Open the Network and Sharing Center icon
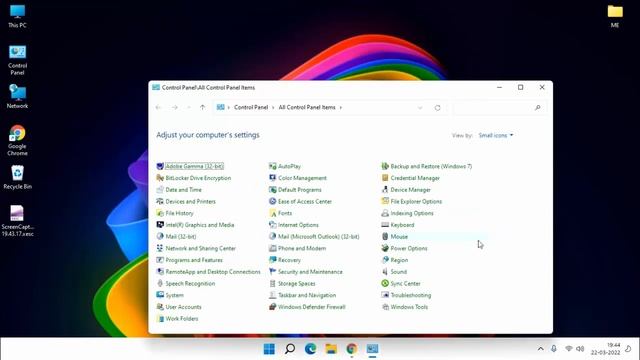The image size is (640, 360). (x=160, y=248)
